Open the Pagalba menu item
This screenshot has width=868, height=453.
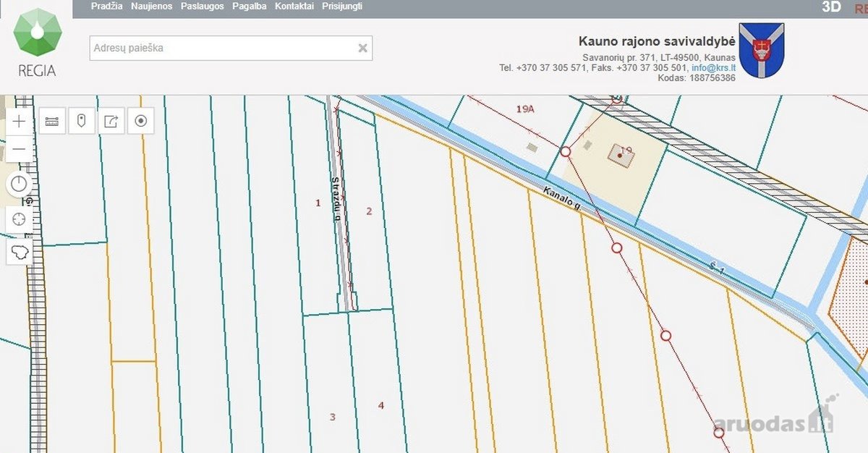[250, 6]
